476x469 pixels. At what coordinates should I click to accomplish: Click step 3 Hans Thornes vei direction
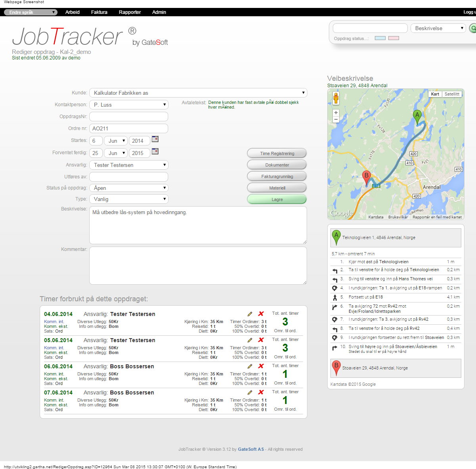pyautogui.click(x=396, y=279)
